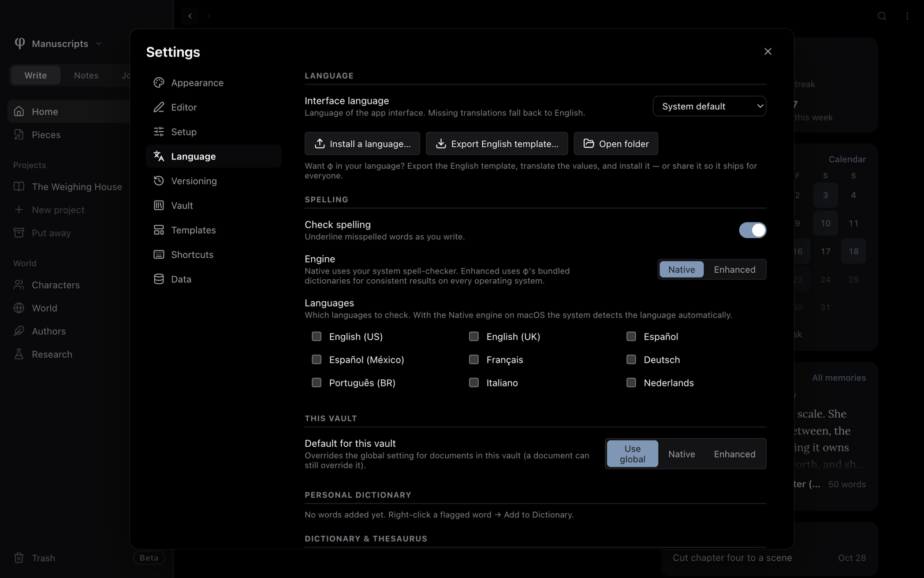Click Install a language button
Viewport: 924px width, 578px height.
362,144
